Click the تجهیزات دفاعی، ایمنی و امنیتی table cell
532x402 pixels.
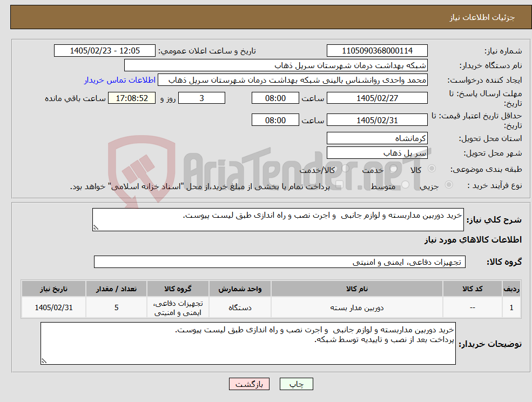point(178,307)
